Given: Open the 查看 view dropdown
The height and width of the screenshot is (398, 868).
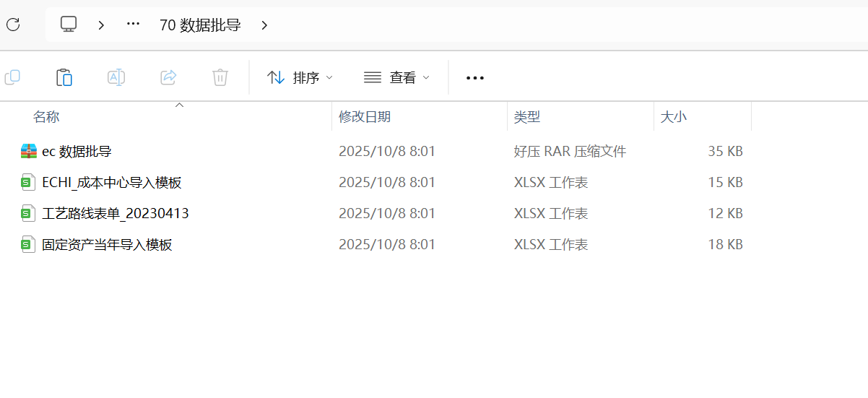Looking at the screenshot, I should click(x=396, y=77).
